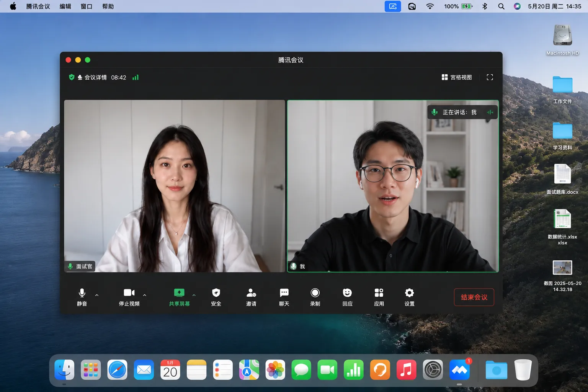Open Music from the Dock

pos(406,370)
